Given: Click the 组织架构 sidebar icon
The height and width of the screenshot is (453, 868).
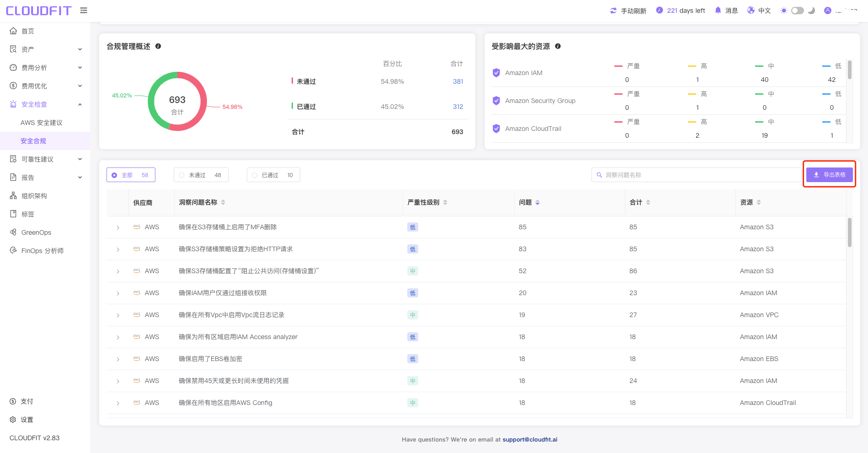Looking at the screenshot, I should 13,195.
